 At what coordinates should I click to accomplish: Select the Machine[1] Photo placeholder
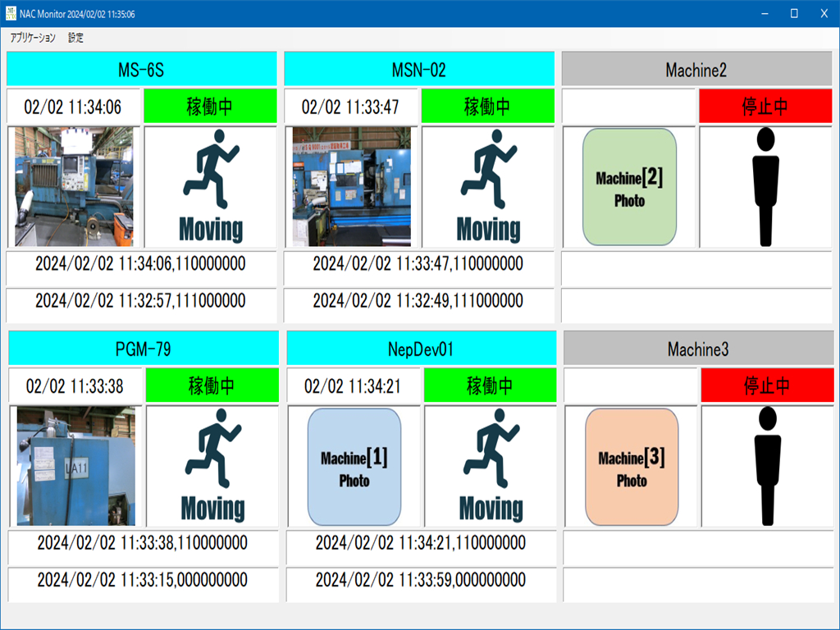354,467
